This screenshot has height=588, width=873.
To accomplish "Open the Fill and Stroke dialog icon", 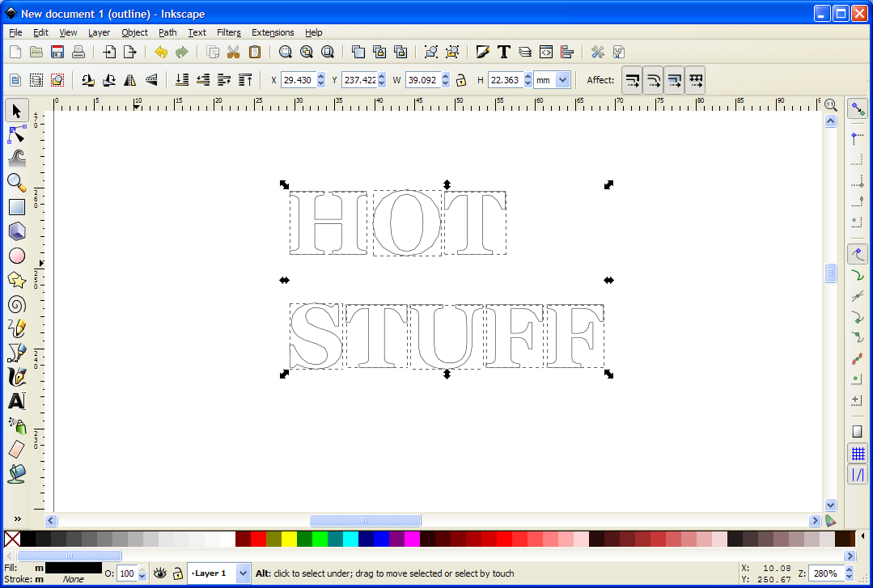I will coord(483,52).
